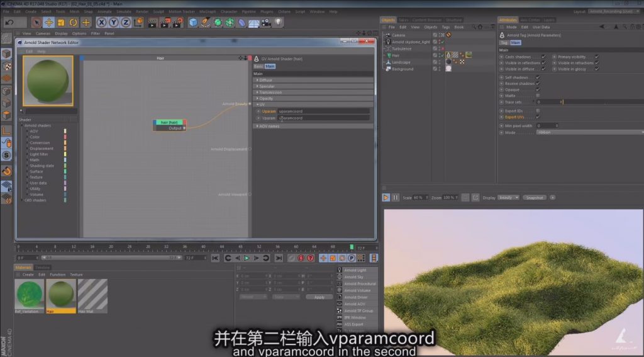
Task: Click the Surface shader color swatch
Action: (x=65, y=171)
